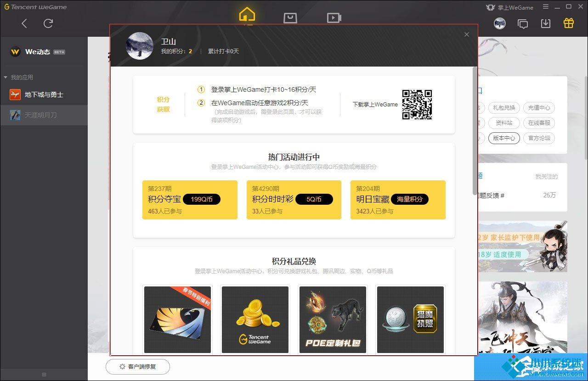
Task: Click the QR code for 掌上WeGame
Action: (x=417, y=105)
